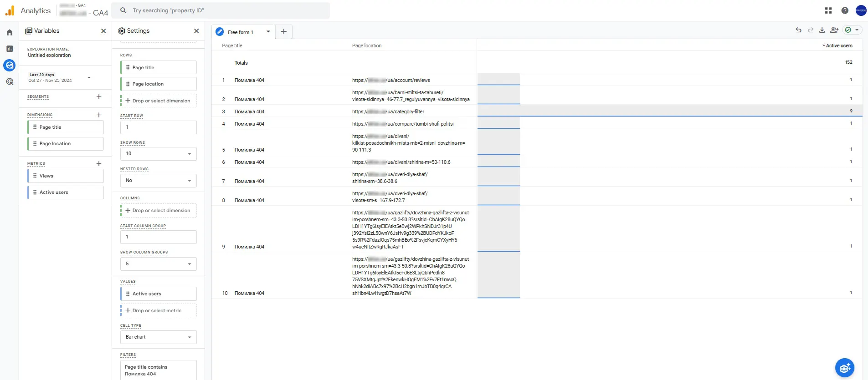The width and height of the screenshot is (868, 380).
Task: Select Page title dimension in Variables
Action: coord(66,127)
